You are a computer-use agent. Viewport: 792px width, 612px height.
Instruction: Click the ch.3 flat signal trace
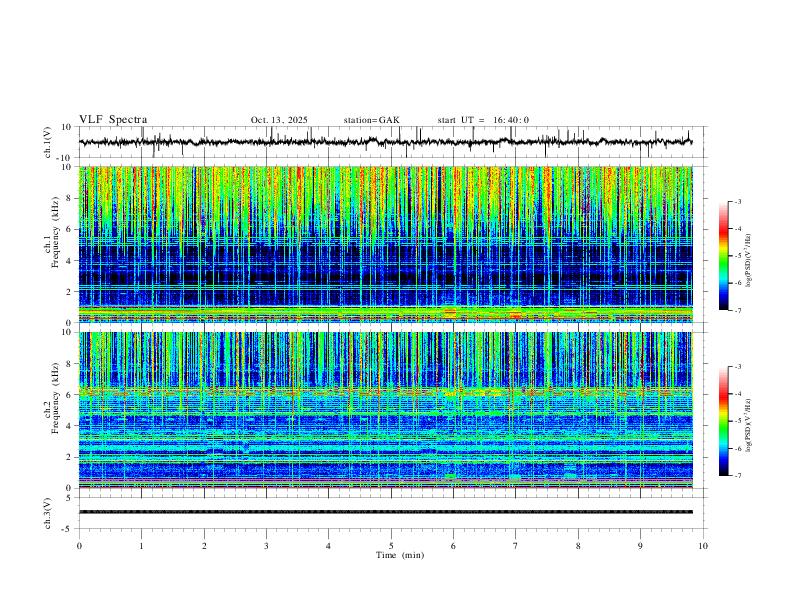[x=385, y=512]
